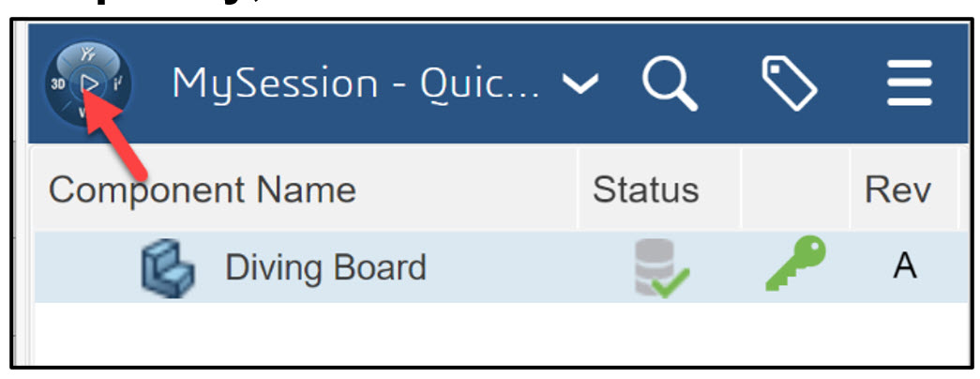Click the 3D quadrant of the compass

pos(56,85)
